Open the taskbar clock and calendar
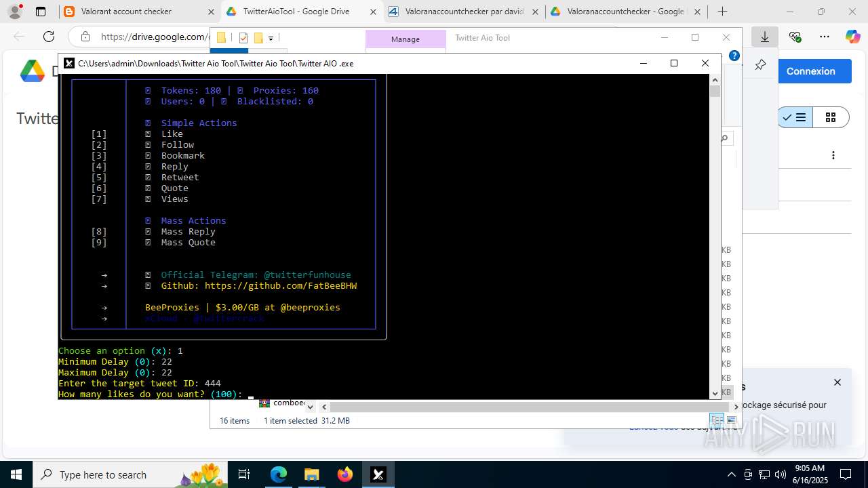The width and height of the screenshot is (868, 488). point(810,474)
